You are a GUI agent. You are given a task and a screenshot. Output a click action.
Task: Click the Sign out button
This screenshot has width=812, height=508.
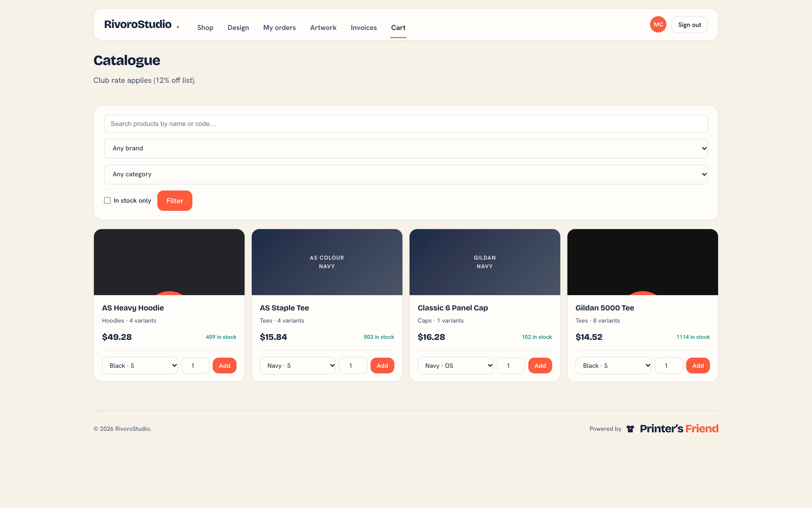tap(689, 25)
